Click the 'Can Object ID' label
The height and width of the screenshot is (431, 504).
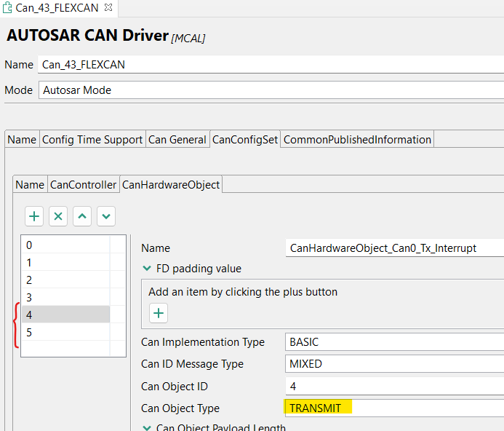pos(175,387)
